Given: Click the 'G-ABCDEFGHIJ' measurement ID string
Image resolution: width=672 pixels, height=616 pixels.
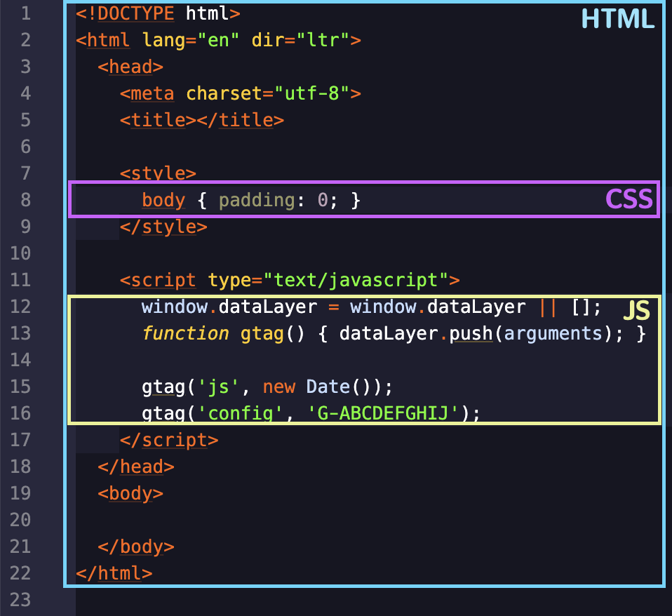Looking at the screenshot, I should [383, 414].
